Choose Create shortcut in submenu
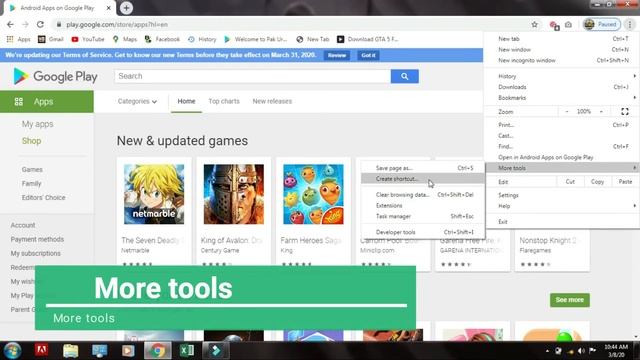 (423, 179)
